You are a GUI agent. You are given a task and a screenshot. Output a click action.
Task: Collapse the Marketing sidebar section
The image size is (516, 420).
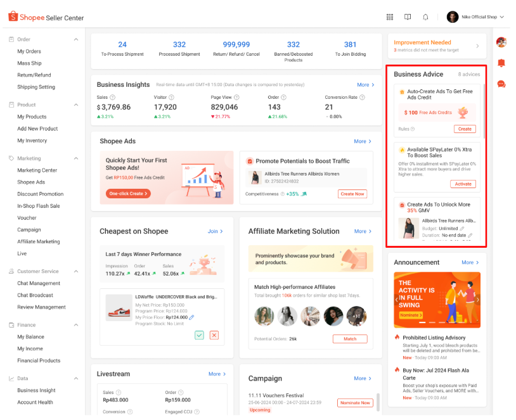76,158
